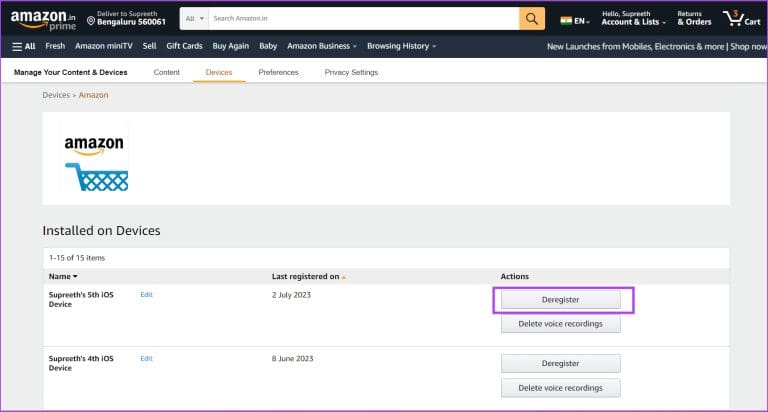Switch to the Content tab
The image size is (768, 412).
point(167,72)
